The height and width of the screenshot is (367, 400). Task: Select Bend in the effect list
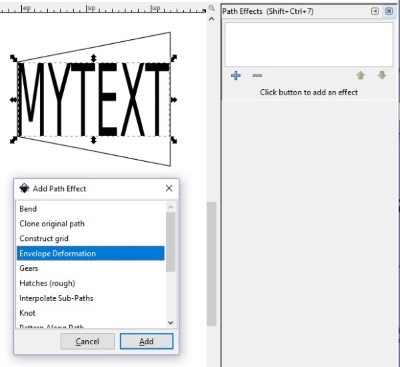91,209
